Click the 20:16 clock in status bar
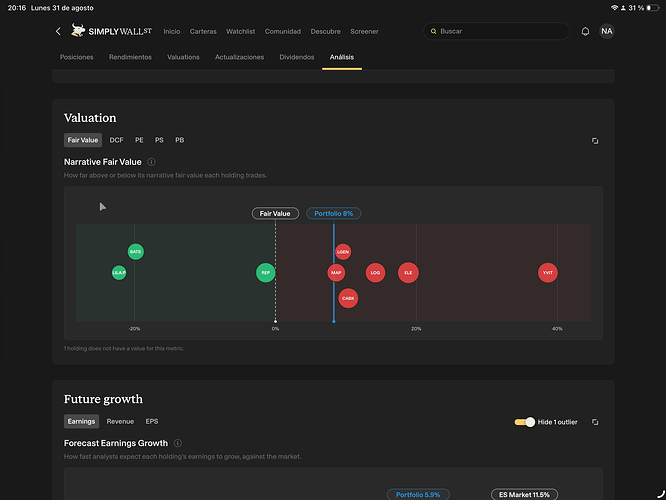Image resolution: width=666 pixels, height=500 pixels. click(17, 8)
